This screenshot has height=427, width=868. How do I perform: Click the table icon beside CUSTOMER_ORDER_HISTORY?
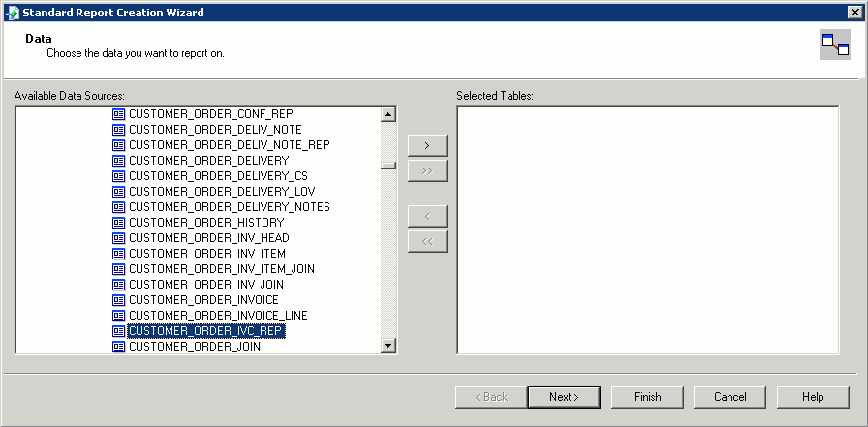tap(119, 223)
